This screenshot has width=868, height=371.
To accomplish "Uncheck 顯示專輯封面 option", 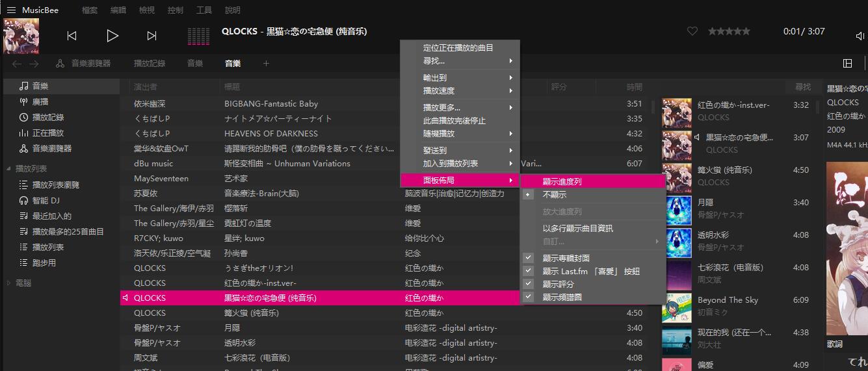I will (x=529, y=258).
